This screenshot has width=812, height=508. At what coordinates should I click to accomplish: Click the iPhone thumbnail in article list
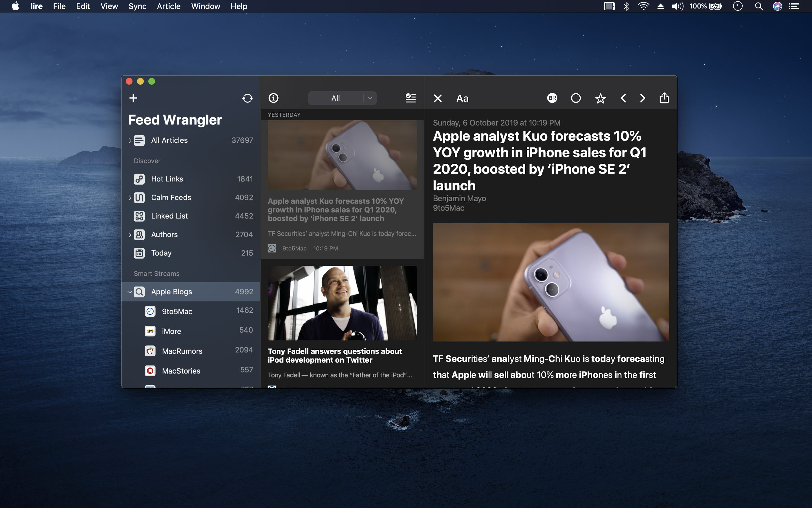pos(342,155)
